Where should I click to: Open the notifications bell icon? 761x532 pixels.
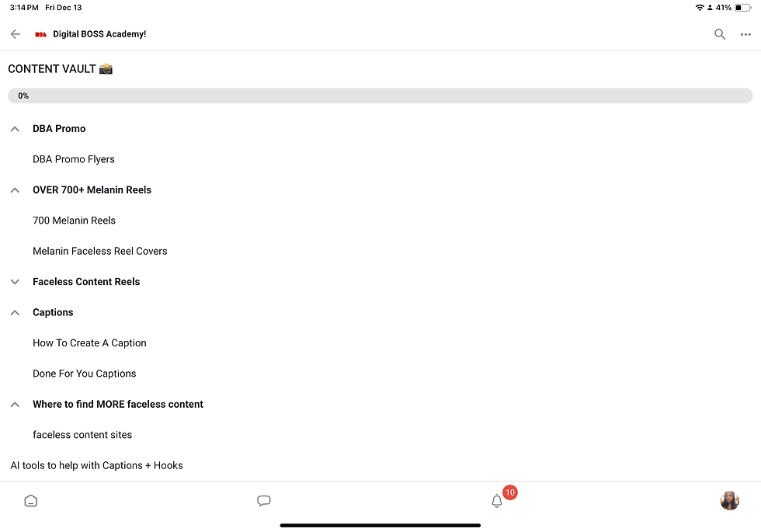[x=496, y=501]
